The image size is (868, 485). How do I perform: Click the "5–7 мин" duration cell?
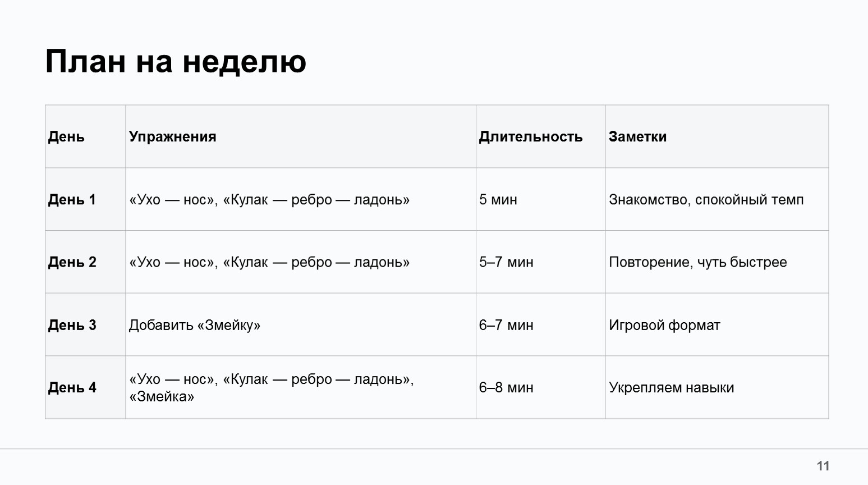506,262
